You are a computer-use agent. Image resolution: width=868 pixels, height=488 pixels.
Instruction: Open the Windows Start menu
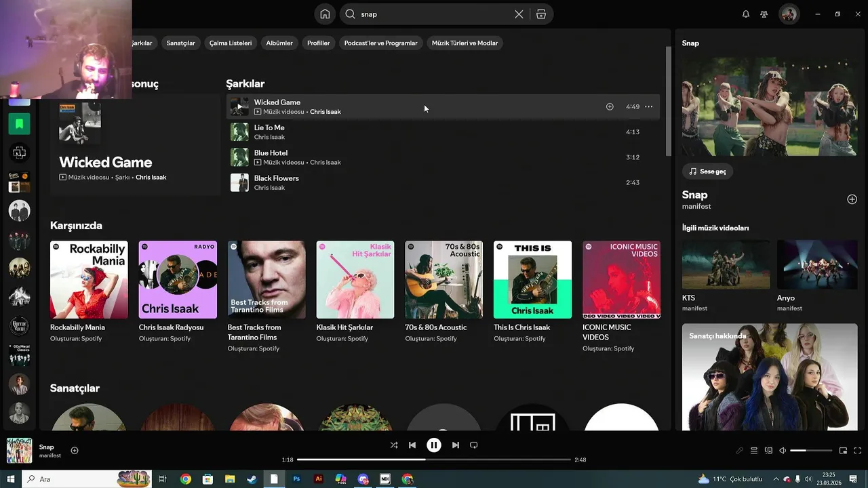11,479
